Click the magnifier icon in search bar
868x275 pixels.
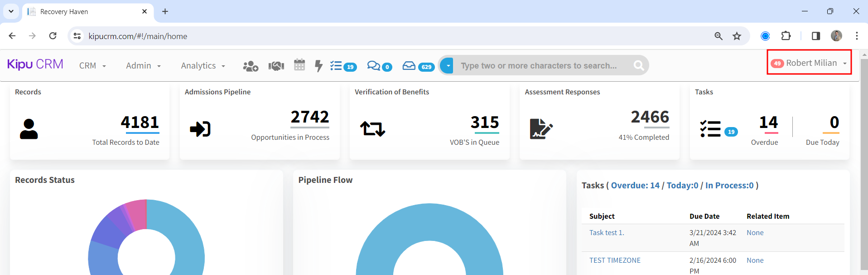pos(639,66)
